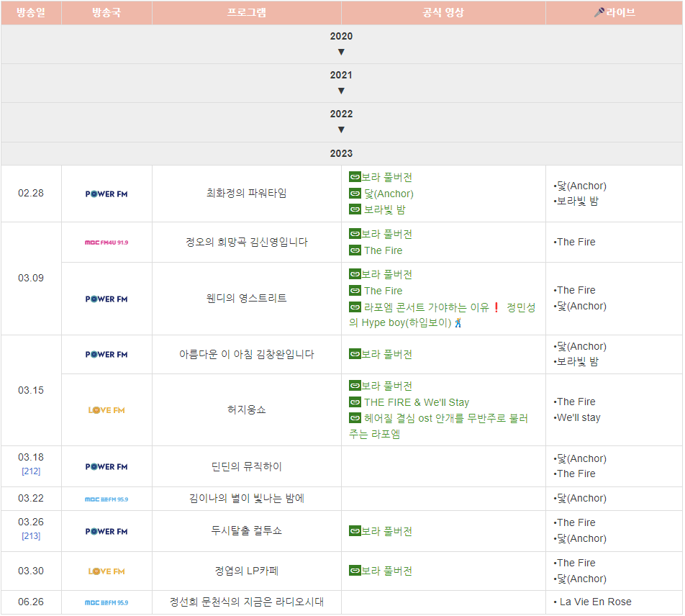Open the 헤어질 결심 ost 안개 video link
The image size is (685, 616).
(x=439, y=426)
